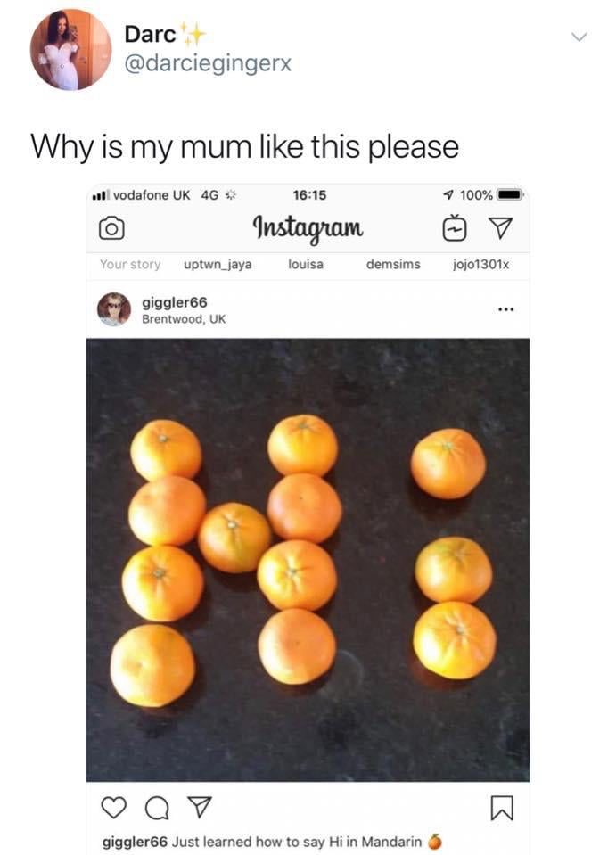Open the Instagram camera icon

(x=111, y=228)
